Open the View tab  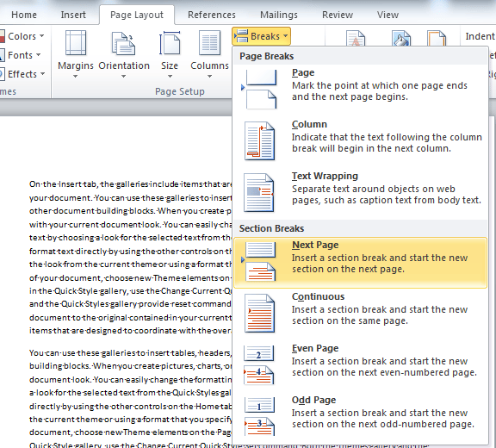(x=387, y=15)
